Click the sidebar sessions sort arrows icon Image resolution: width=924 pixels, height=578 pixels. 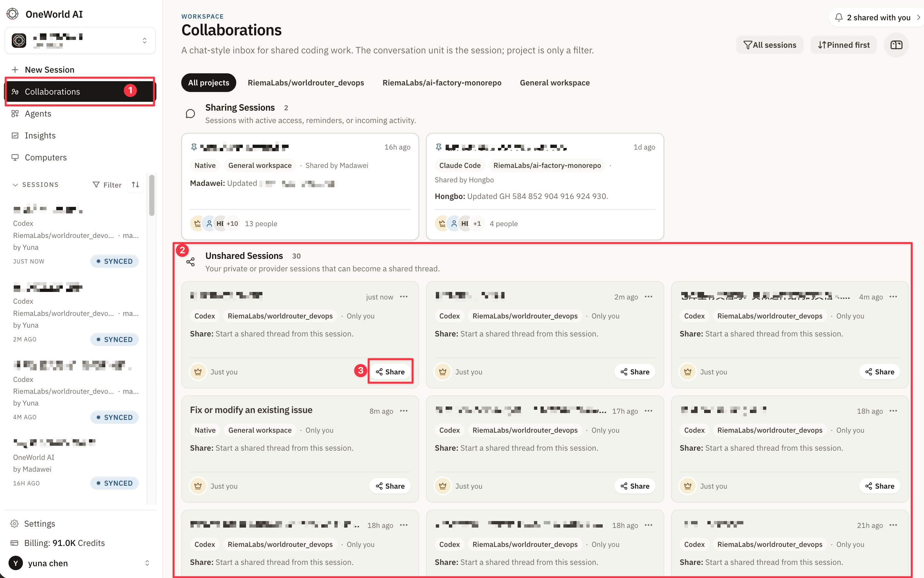135,185
